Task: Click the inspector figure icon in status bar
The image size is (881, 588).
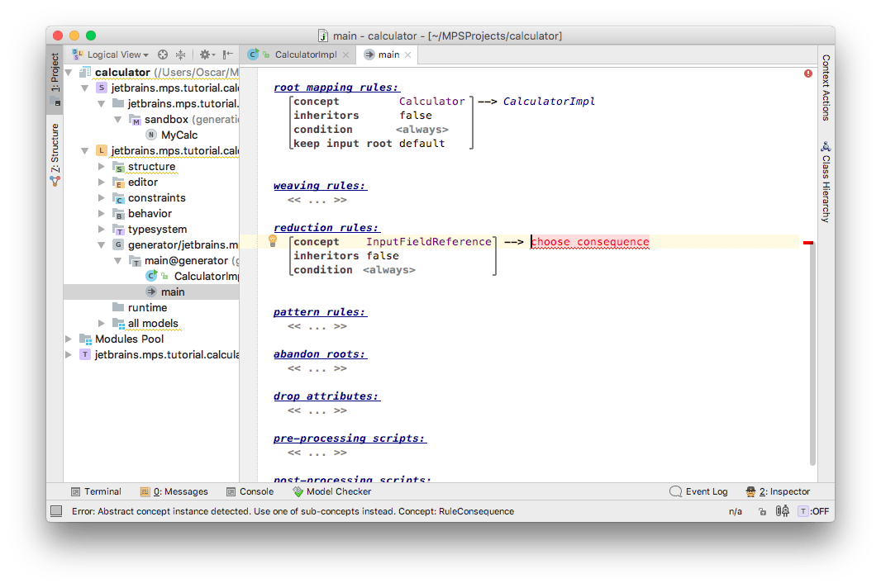Action: pyautogui.click(x=750, y=491)
